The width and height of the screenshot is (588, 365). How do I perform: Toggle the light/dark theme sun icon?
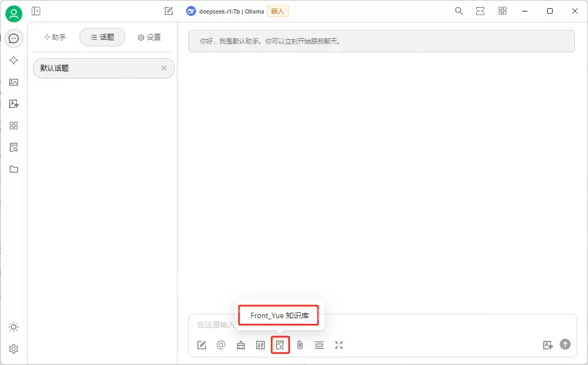14,327
